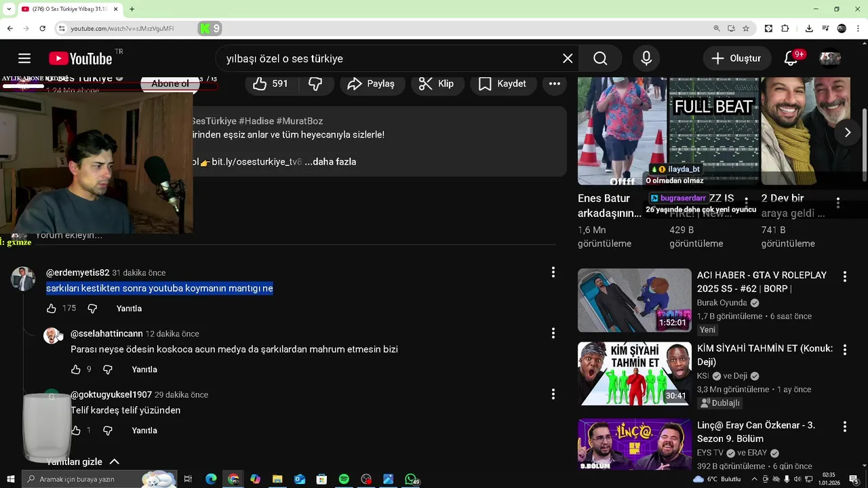Select the O Ses Türkiye browser tab
Viewport: 868px width, 488px height.
tap(68, 9)
